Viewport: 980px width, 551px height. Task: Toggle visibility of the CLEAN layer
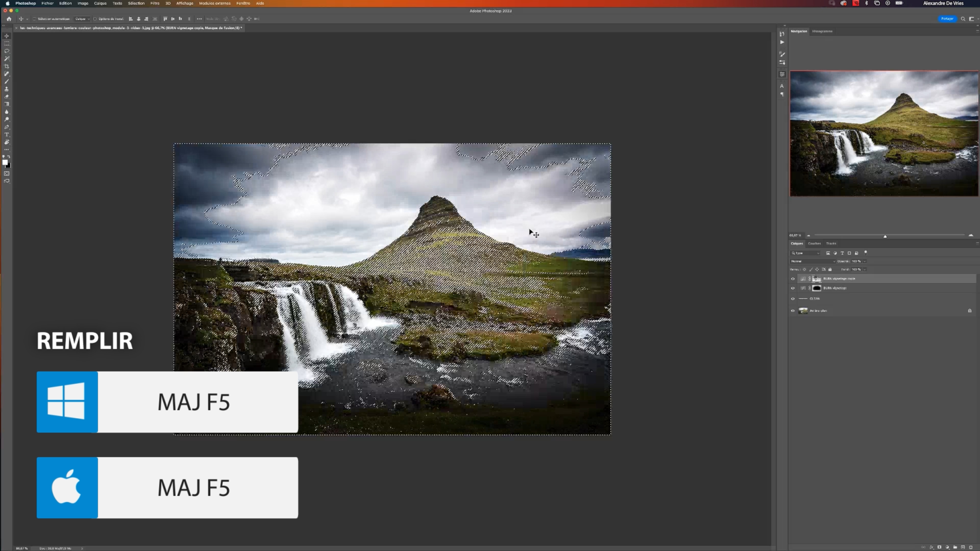pos(793,298)
